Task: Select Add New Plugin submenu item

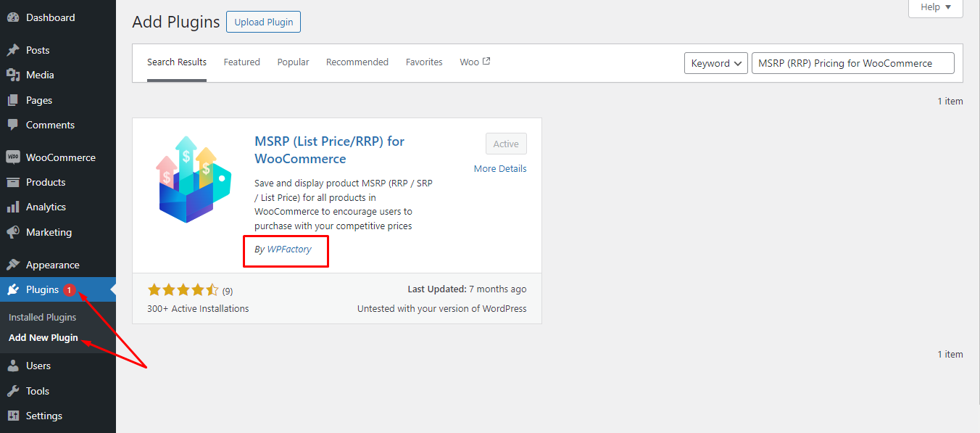Action: pos(43,337)
